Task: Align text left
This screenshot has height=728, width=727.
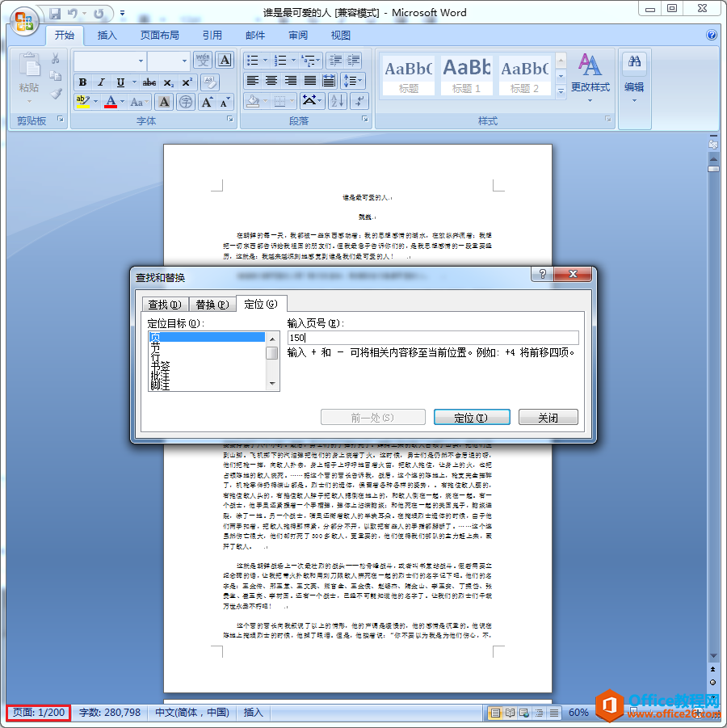Action: pyautogui.click(x=253, y=81)
